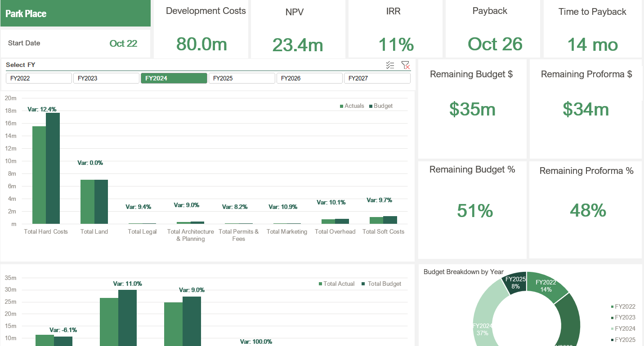Click the FY2023 legend beside the donut chart
The height and width of the screenshot is (346, 644).
click(625, 317)
